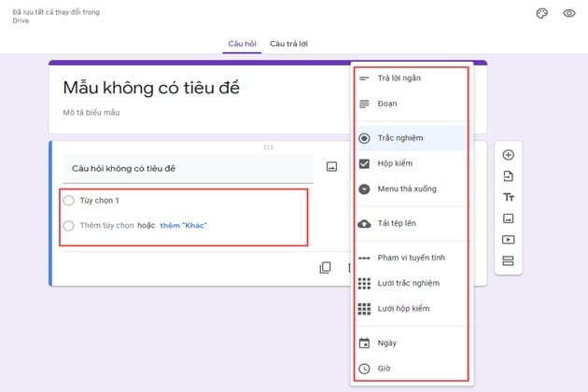
Task: Choose Lưới trắc nghiệm grid type
Action: (412, 283)
